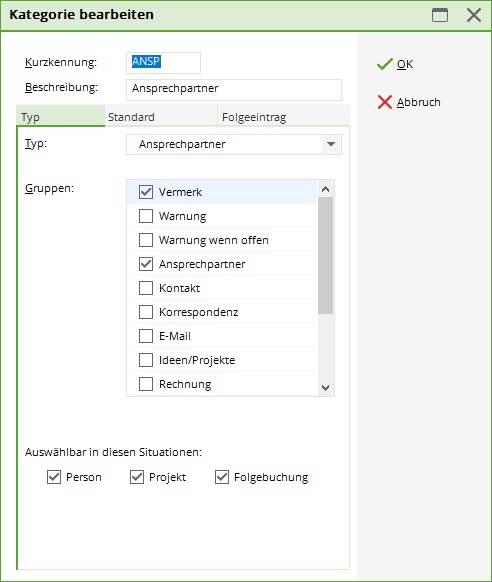Click the Abbruch button label
The width and height of the screenshot is (492, 582).
[x=419, y=102]
